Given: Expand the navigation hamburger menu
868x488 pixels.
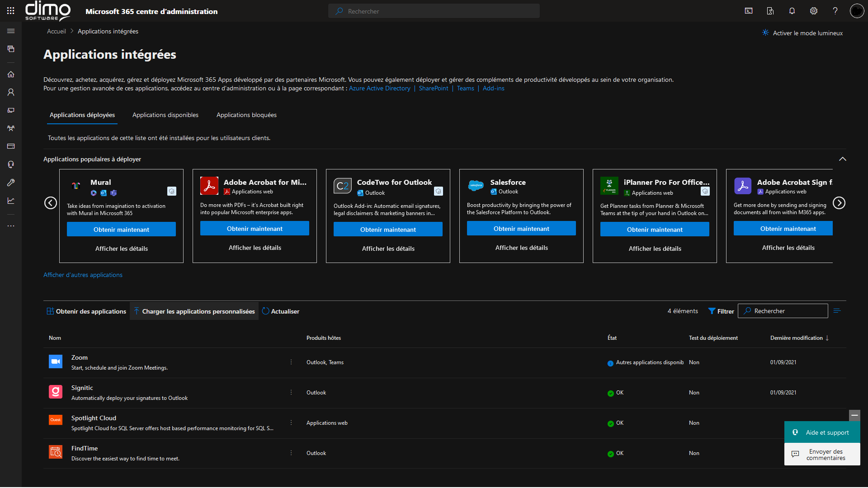Looking at the screenshot, I should click(11, 31).
